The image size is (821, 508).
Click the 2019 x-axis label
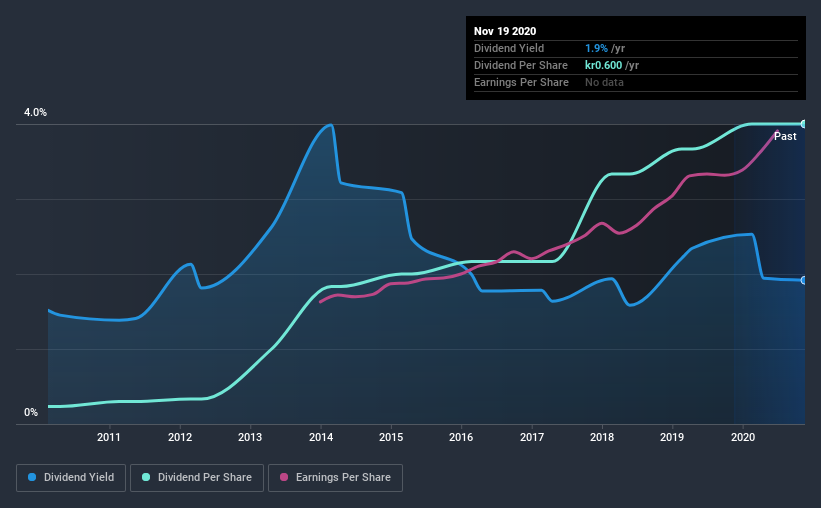[672, 437]
